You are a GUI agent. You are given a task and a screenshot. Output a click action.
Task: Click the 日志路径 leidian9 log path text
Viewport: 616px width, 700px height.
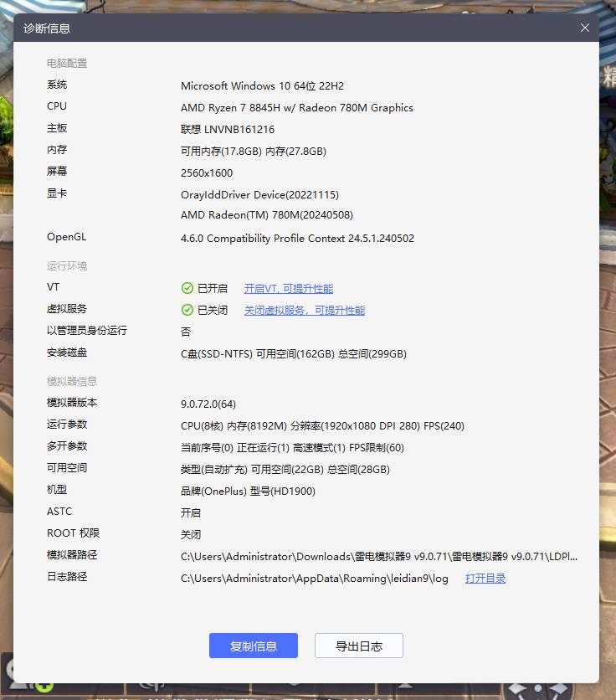coord(314,579)
